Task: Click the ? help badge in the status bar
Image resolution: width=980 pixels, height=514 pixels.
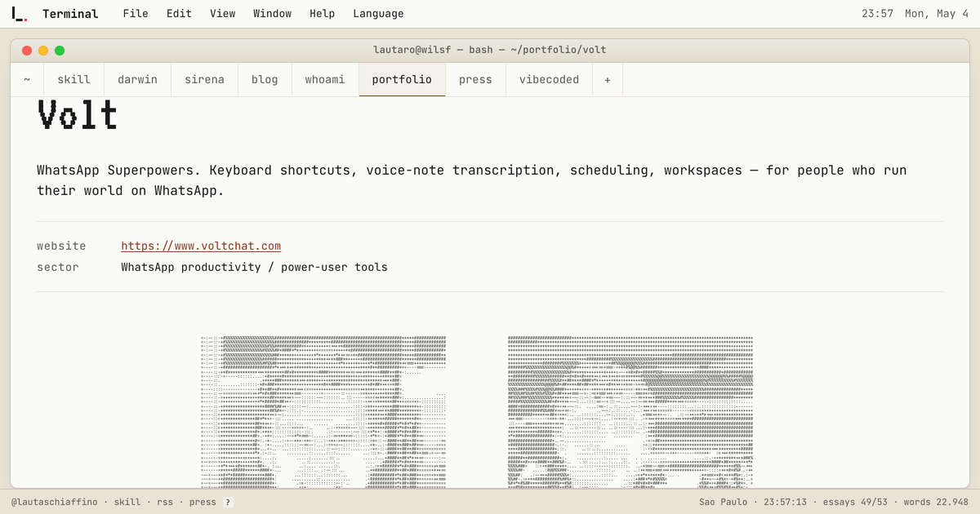Action: [x=228, y=503]
